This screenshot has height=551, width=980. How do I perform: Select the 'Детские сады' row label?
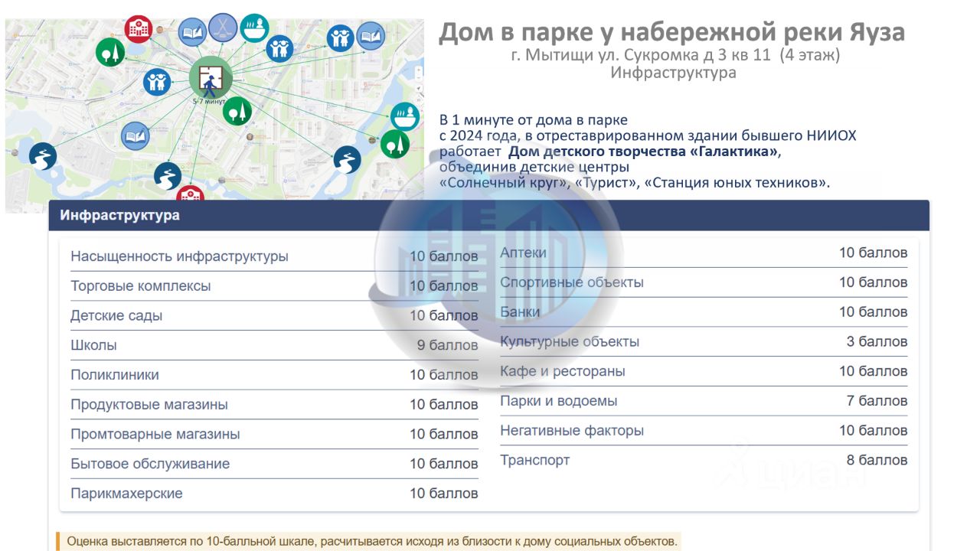click(116, 315)
